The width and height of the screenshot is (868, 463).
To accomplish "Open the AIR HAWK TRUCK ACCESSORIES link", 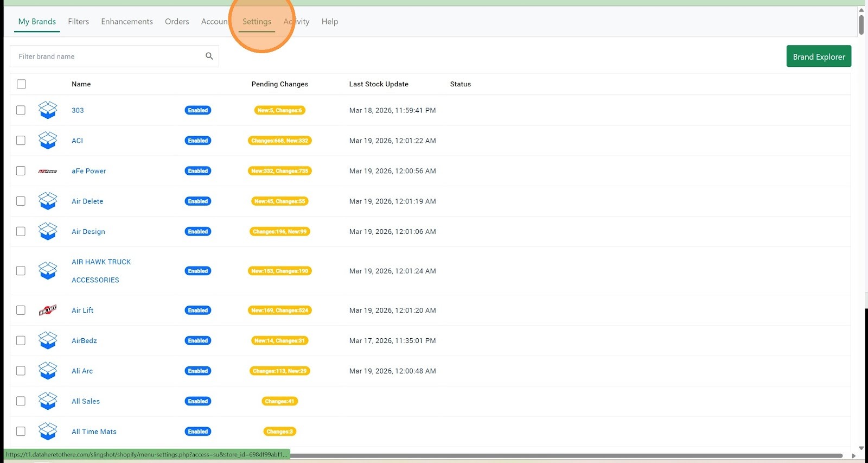I will 101,271.
